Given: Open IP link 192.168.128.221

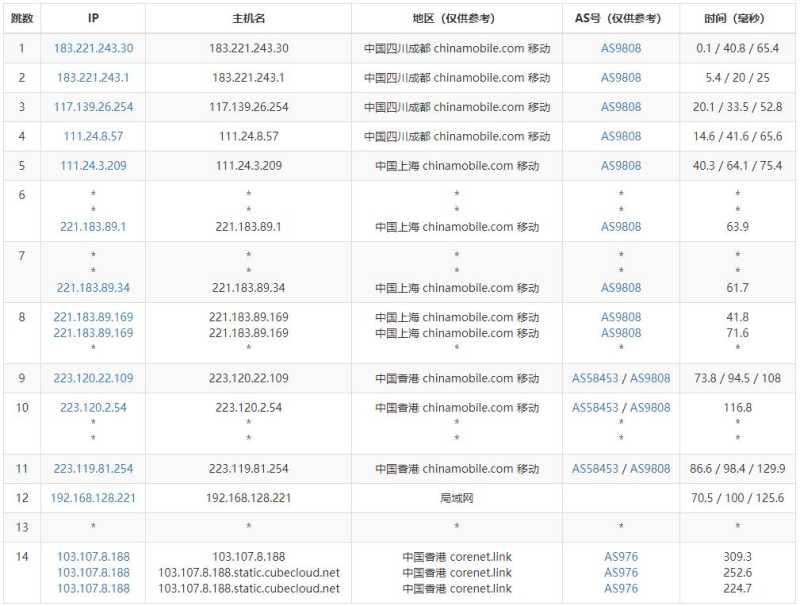Looking at the screenshot, I should point(93,498).
